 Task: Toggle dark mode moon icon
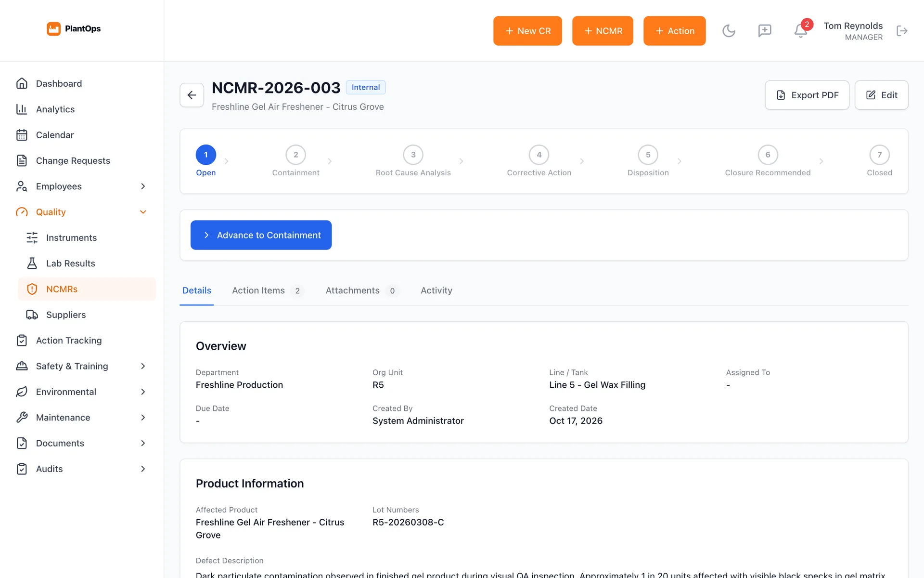(729, 31)
